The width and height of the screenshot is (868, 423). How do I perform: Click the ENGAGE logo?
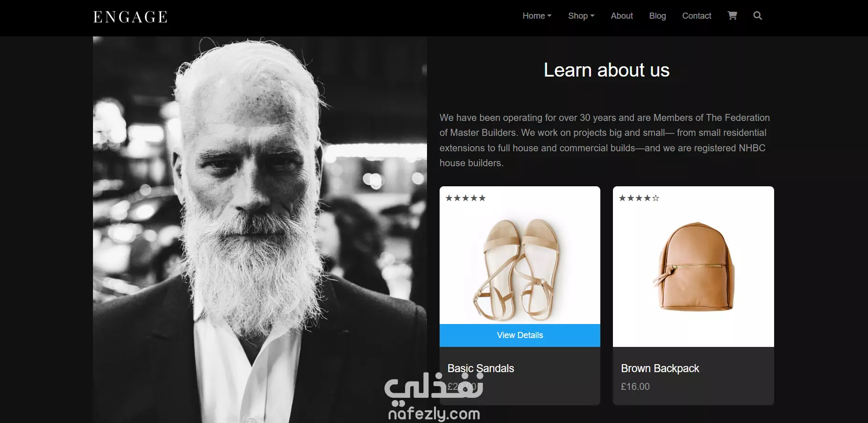click(x=130, y=17)
